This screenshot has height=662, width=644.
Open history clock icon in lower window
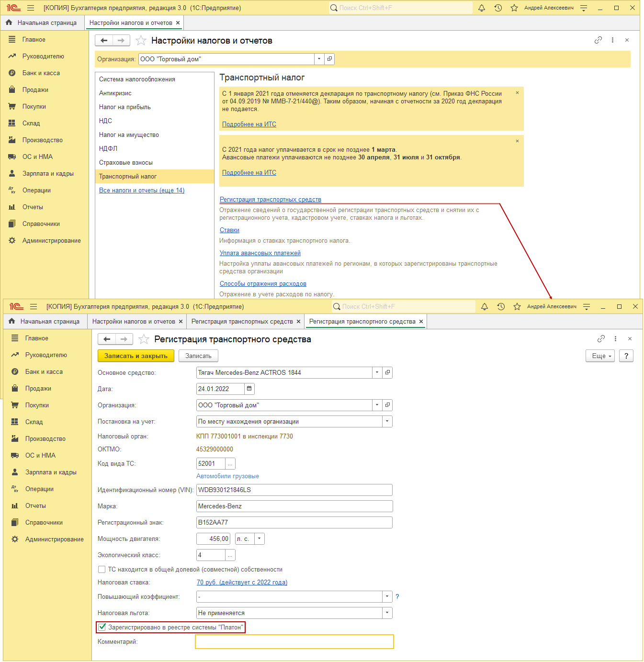(x=501, y=306)
